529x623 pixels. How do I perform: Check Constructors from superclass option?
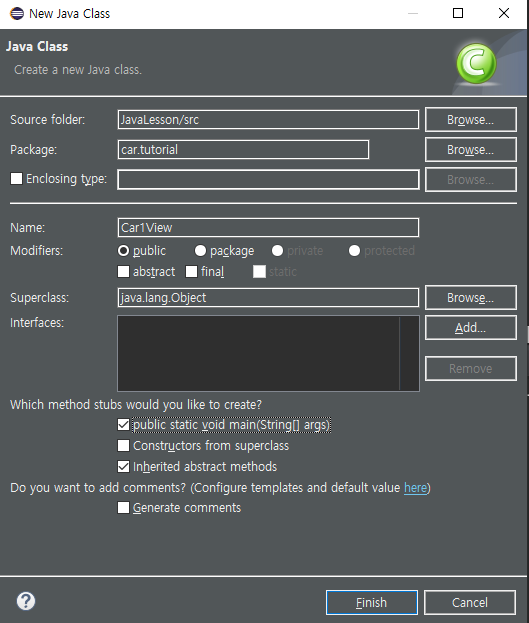click(x=123, y=445)
